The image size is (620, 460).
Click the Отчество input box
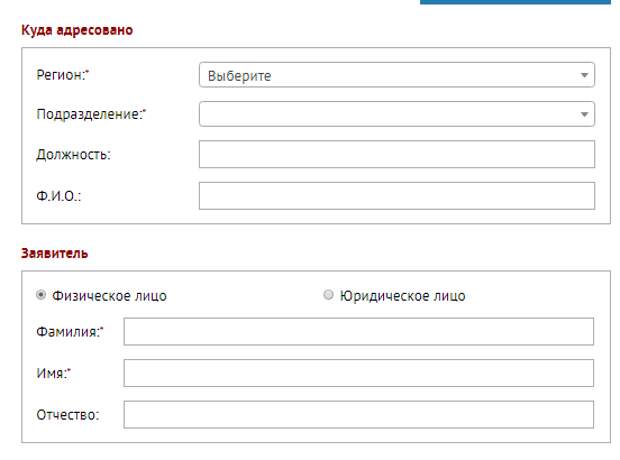tap(358, 414)
